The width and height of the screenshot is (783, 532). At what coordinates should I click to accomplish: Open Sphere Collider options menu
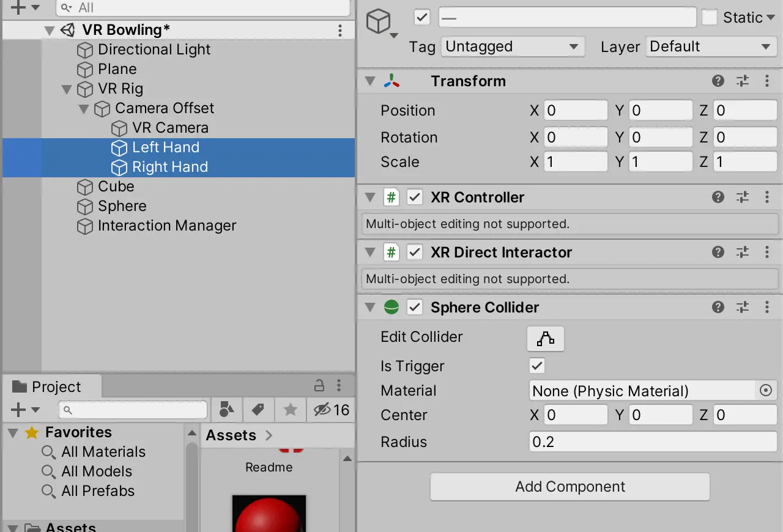tap(767, 308)
